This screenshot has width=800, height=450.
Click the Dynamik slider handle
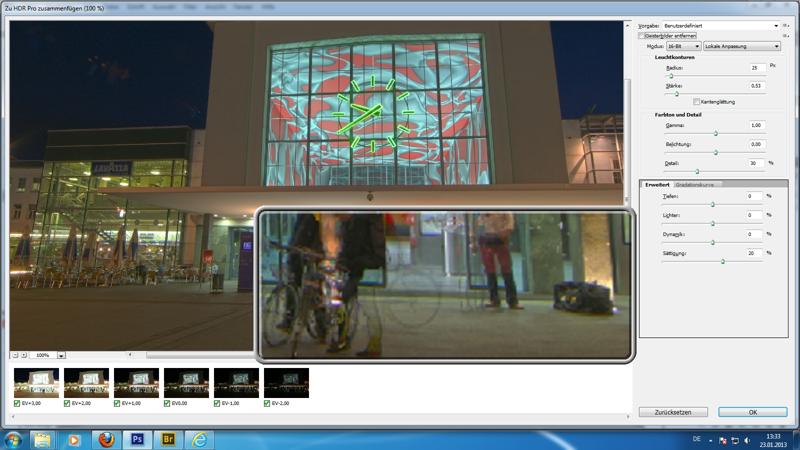coord(713,242)
